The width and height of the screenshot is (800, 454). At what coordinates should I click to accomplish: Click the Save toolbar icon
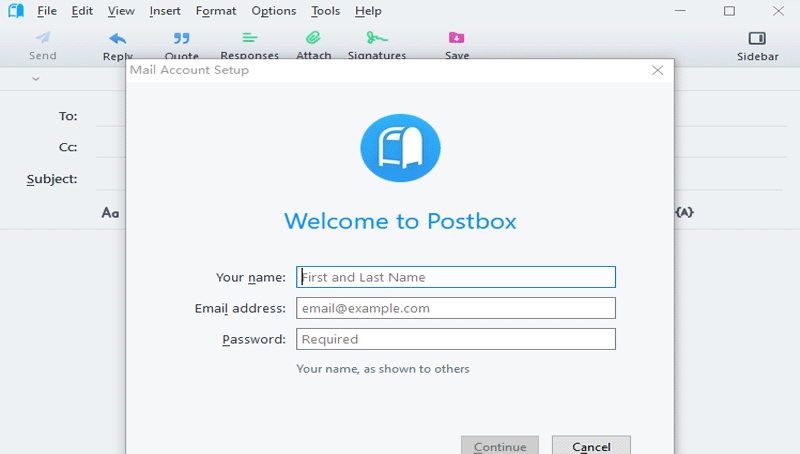point(457,38)
